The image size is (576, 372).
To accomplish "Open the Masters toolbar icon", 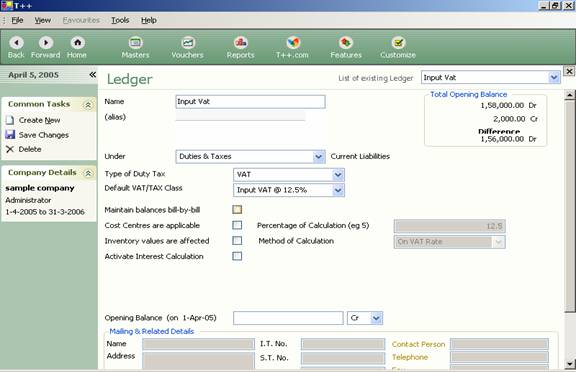I will [135, 43].
